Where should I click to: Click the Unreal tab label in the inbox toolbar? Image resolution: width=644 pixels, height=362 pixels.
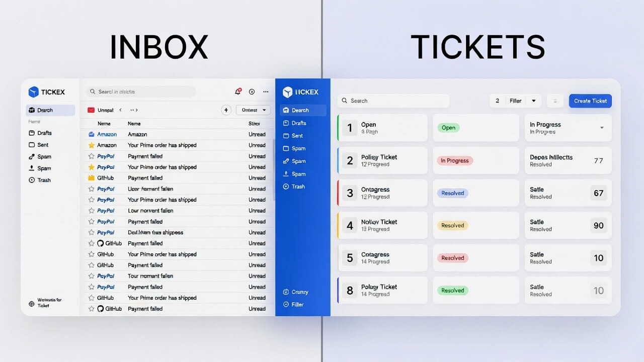click(106, 110)
